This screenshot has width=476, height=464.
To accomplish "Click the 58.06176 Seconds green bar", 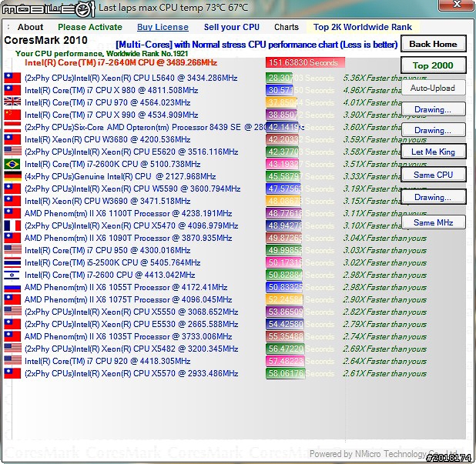I will click(285, 374).
